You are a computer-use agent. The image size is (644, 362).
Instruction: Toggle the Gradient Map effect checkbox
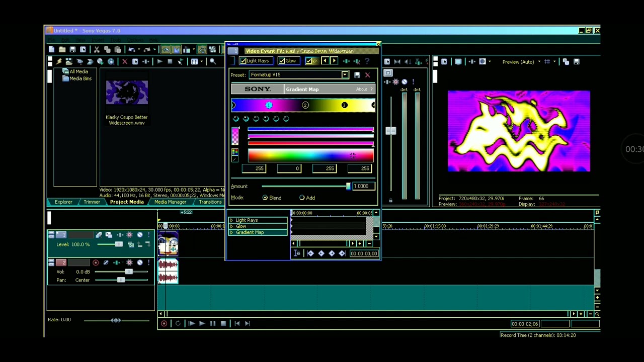coord(309,61)
